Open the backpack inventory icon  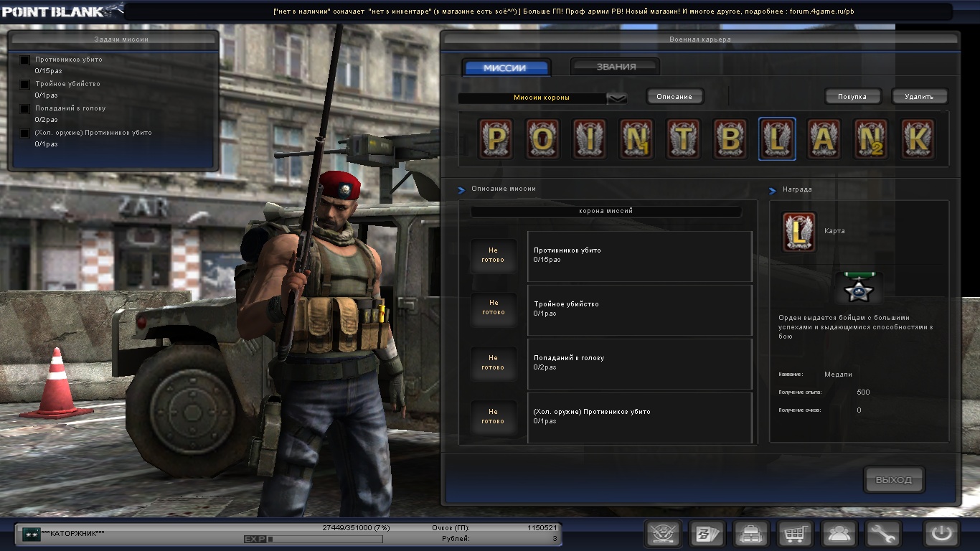click(x=751, y=534)
